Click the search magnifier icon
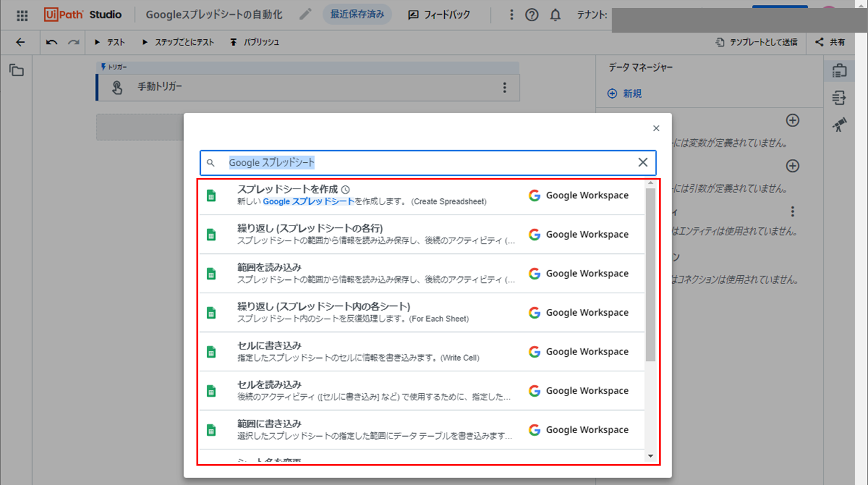Image resolution: width=868 pixels, height=485 pixels. pos(211,163)
